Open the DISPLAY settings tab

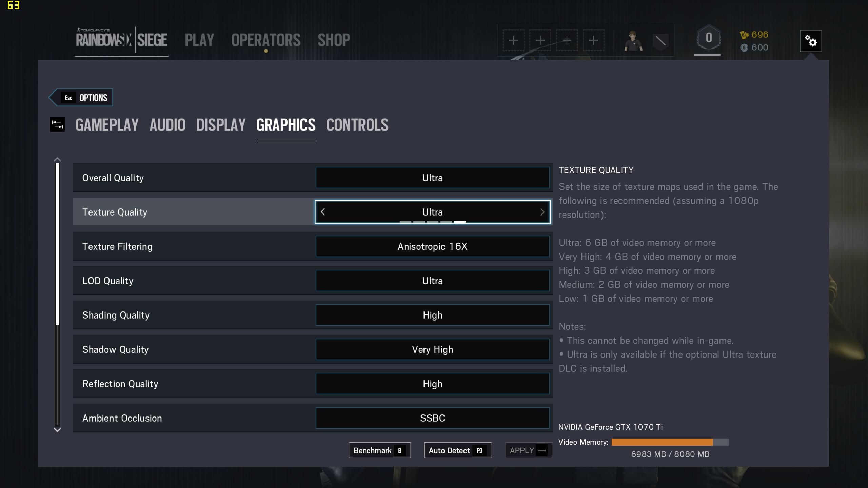(x=221, y=124)
